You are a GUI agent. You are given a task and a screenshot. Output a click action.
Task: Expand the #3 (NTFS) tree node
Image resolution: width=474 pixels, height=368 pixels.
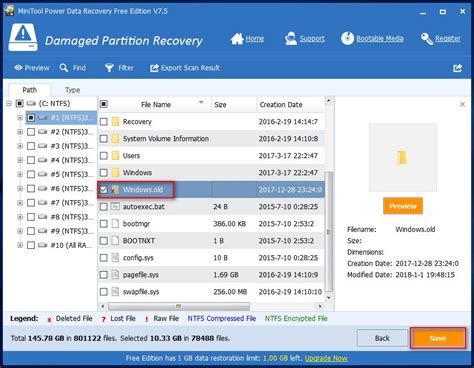20,146
